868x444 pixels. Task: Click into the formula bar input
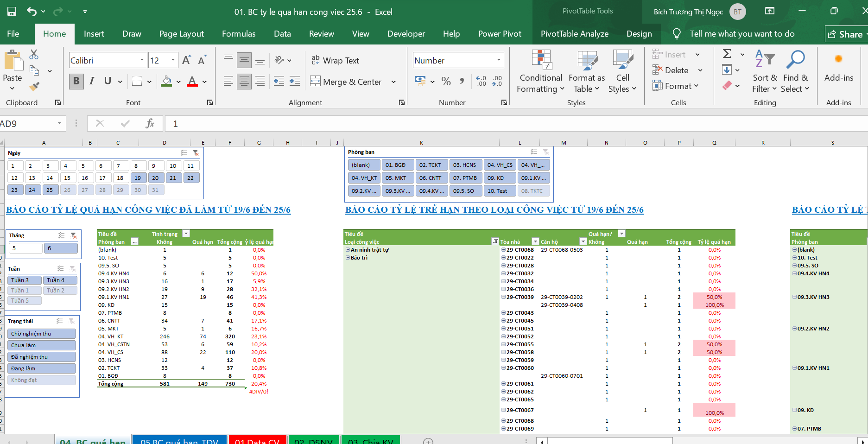coord(463,124)
